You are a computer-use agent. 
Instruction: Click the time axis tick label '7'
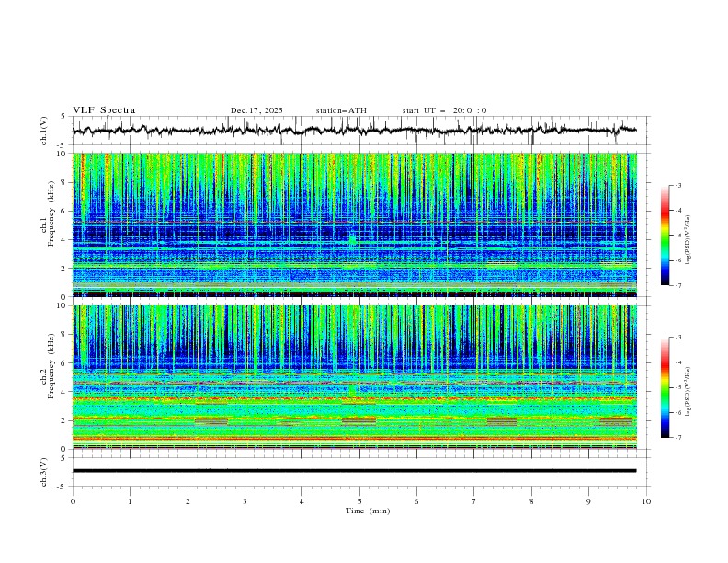click(474, 501)
